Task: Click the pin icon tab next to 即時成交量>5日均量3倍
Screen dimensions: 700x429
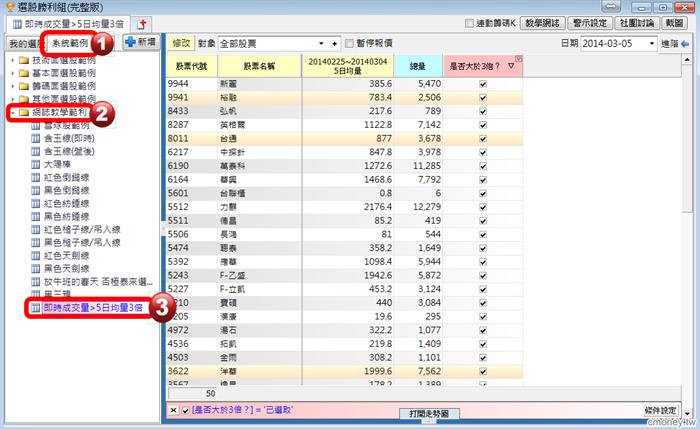Action: tap(142, 24)
